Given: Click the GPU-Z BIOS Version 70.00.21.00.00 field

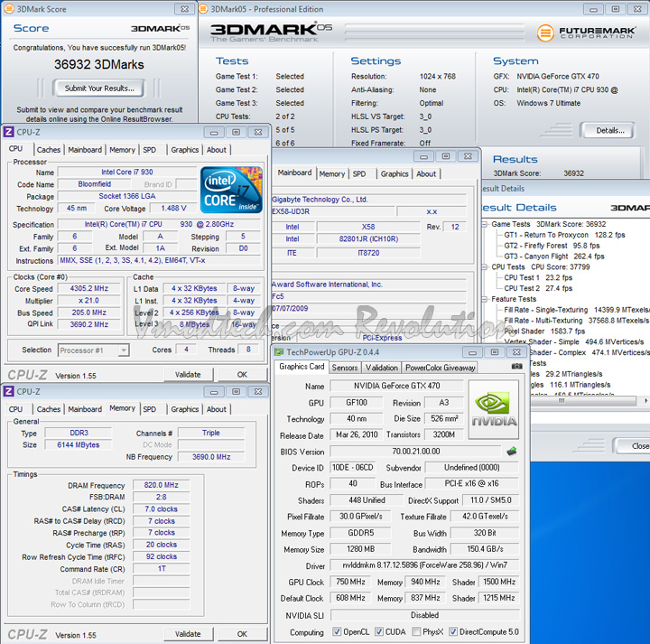Looking at the screenshot, I should [416, 452].
